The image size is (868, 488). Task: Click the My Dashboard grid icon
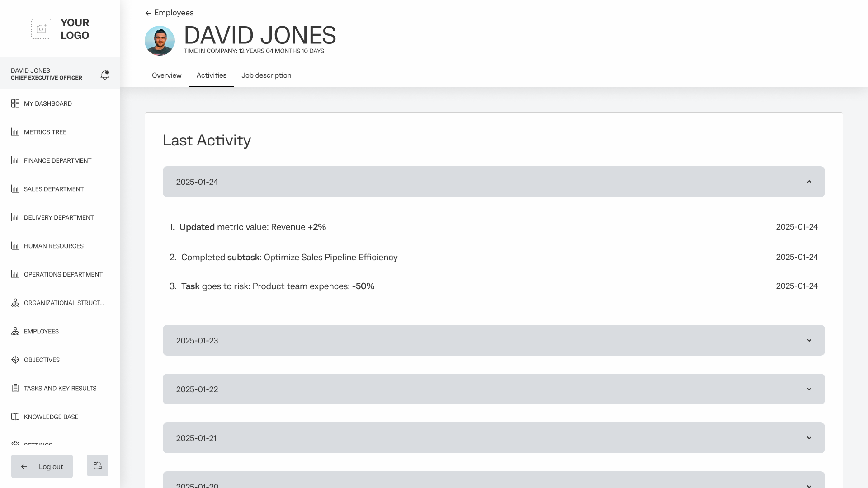[x=15, y=103]
